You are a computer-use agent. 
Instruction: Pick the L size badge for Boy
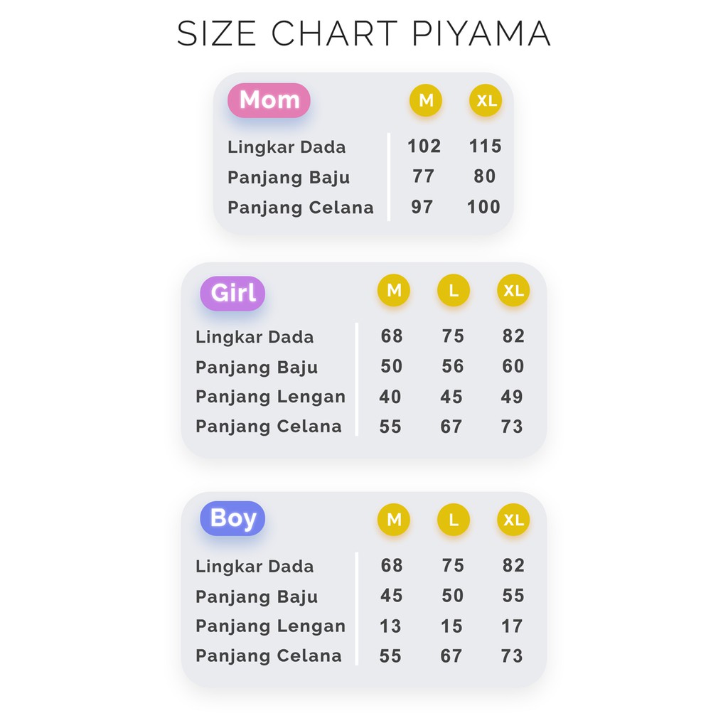(x=454, y=520)
